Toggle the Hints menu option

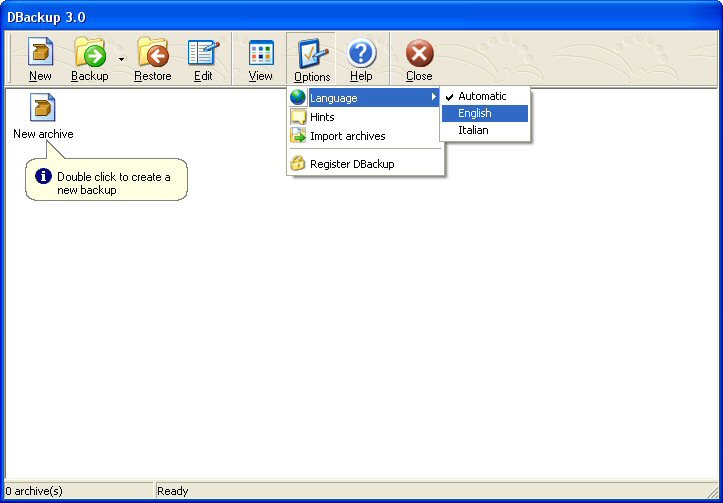(364, 117)
